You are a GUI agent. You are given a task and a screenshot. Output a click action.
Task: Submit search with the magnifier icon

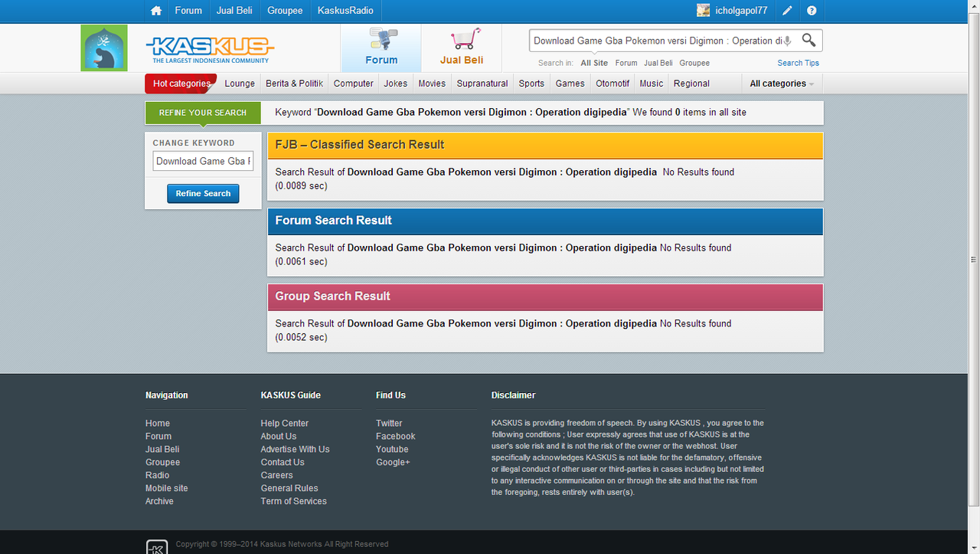tap(808, 40)
